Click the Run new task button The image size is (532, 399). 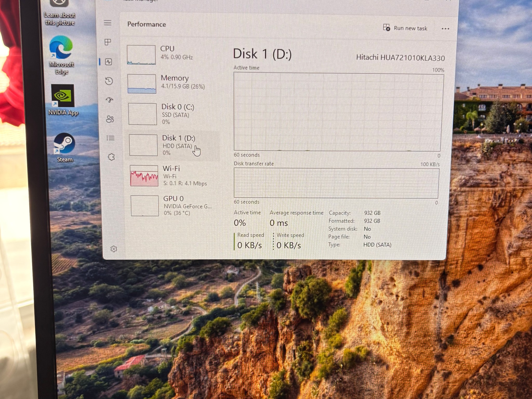(405, 28)
